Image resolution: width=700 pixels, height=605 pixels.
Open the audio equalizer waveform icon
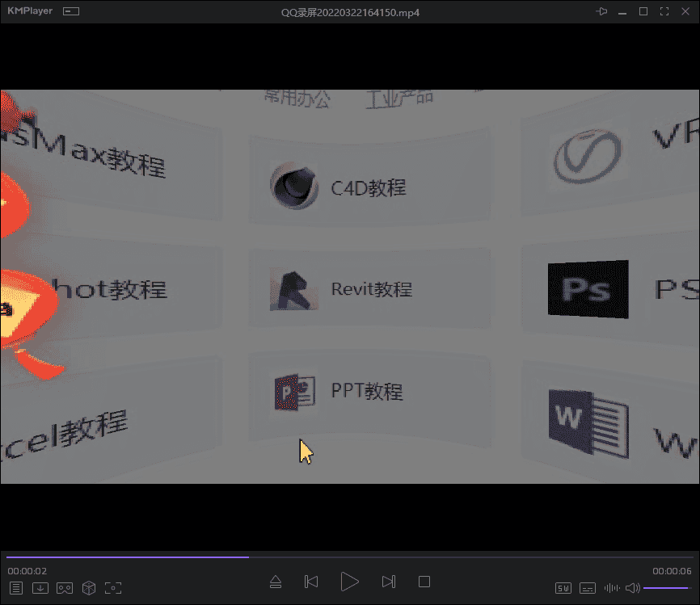click(612, 587)
